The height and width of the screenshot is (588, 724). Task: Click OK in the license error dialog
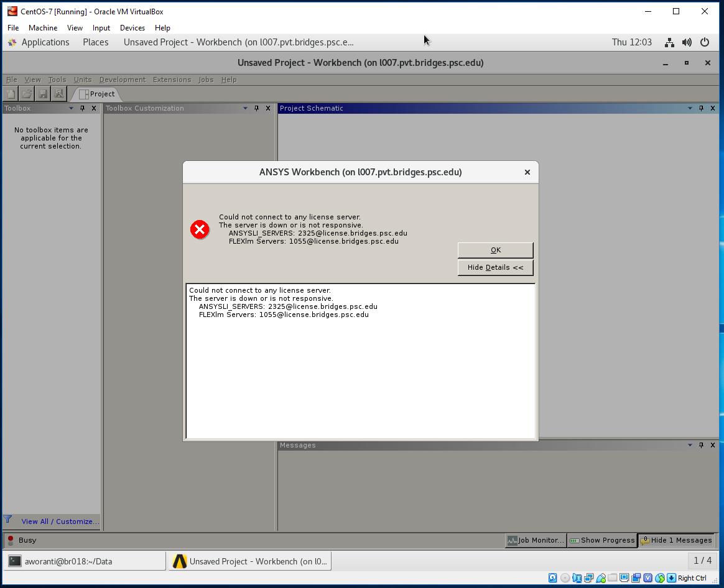[496, 250]
